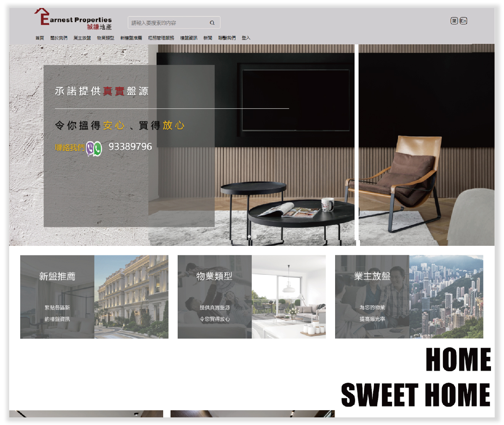The height and width of the screenshot is (425, 504).
Task: Click the Earnest Properties logo
Action: pyautogui.click(x=73, y=19)
